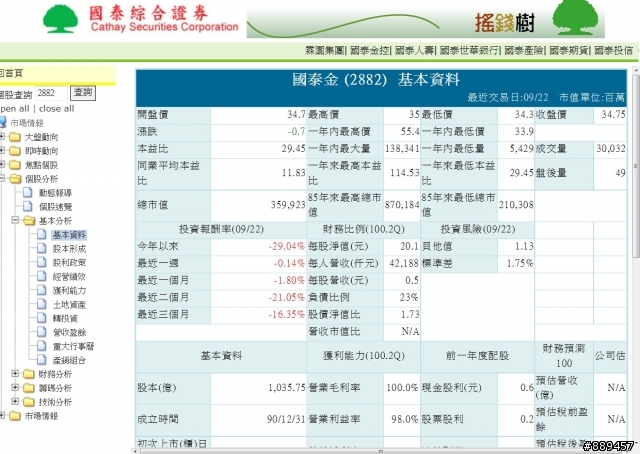Click the 'close all' tree link
This screenshot has height=454, width=640.
(x=56, y=109)
